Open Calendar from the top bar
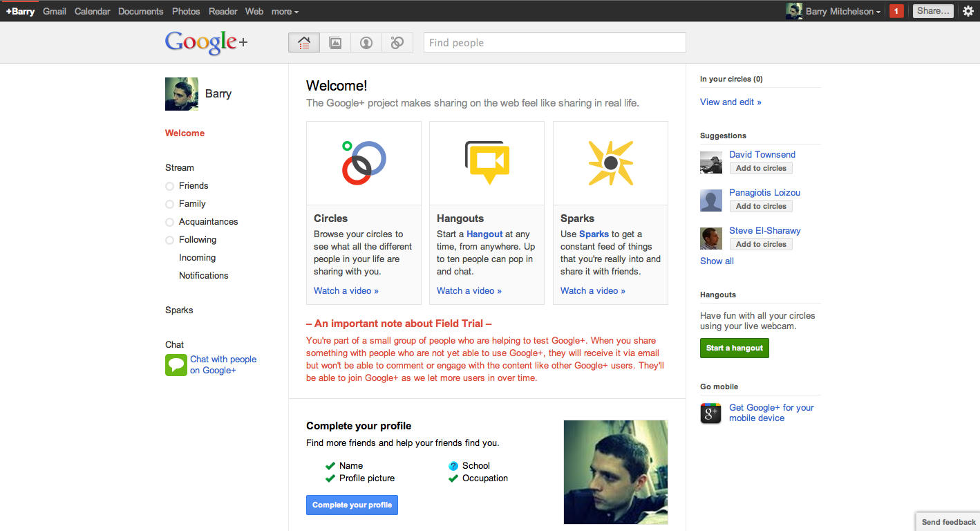Viewport: 980px width, 531px height. coord(93,11)
